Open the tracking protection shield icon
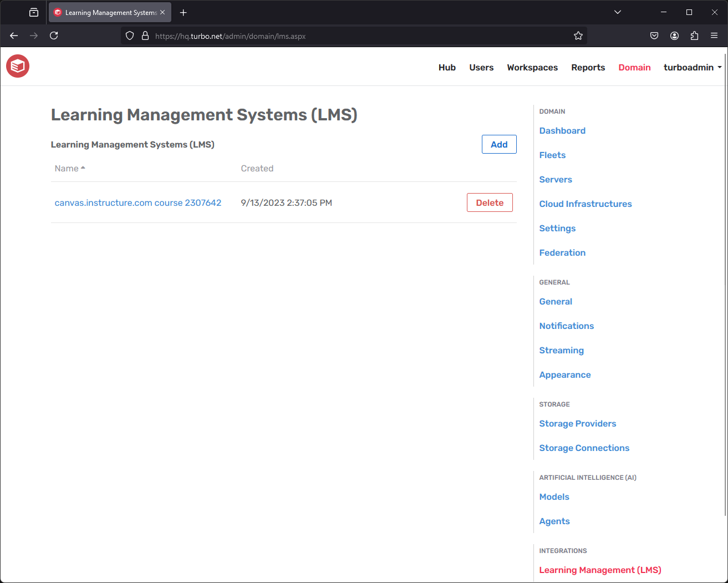 129,36
